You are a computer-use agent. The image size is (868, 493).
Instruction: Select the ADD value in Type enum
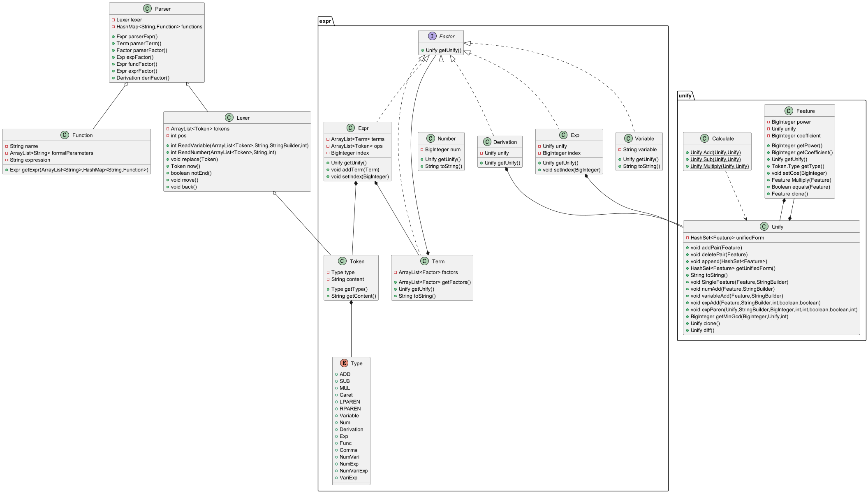pyautogui.click(x=345, y=375)
